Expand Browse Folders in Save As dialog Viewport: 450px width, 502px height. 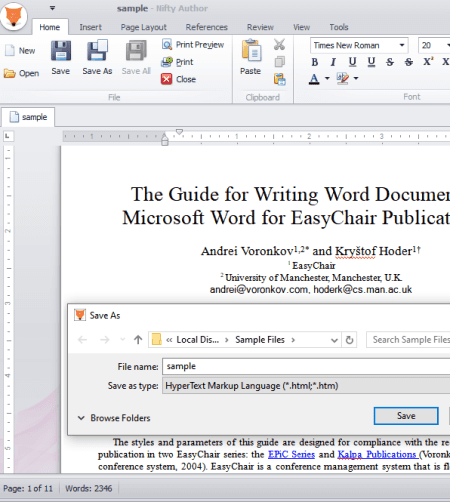114,418
